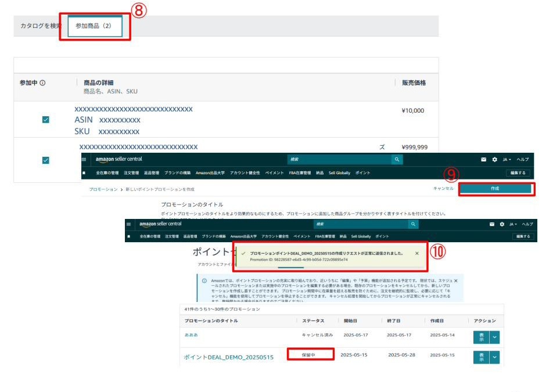Click end date 2025-05-28 cell
Viewport: 553px width, 392px height.
401,355
